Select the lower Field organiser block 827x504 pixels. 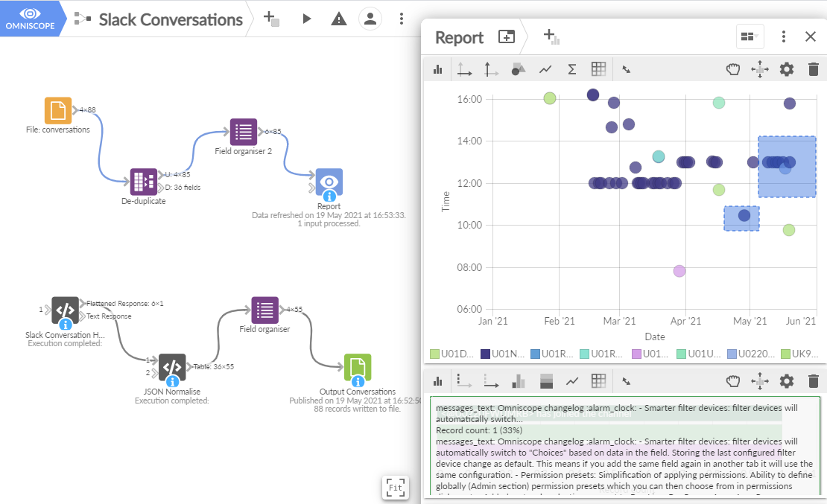click(264, 310)
